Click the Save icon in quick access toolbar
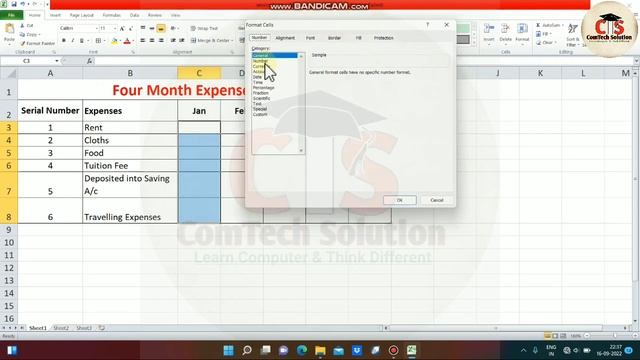 coord(14,4)
